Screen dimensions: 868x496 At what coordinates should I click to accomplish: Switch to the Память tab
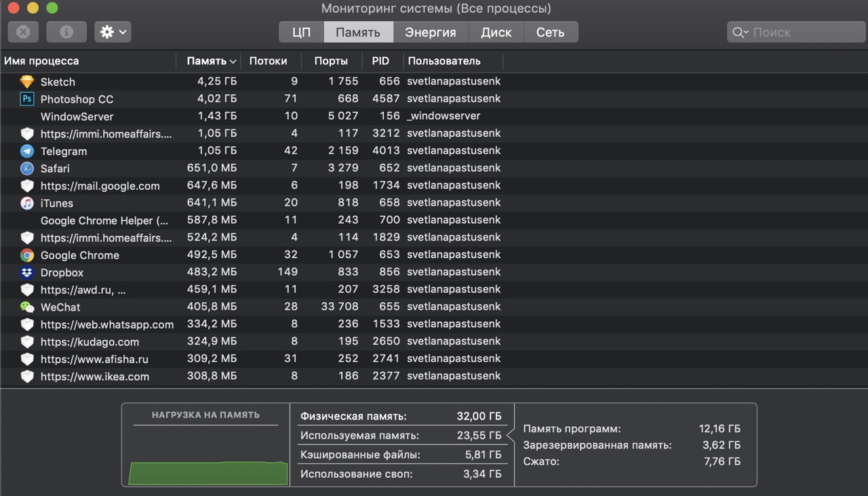coord(358,32)
